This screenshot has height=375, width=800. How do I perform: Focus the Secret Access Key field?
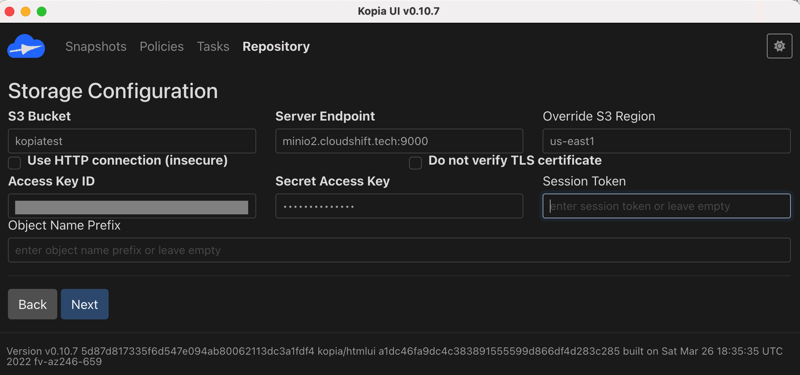(399, 206)
